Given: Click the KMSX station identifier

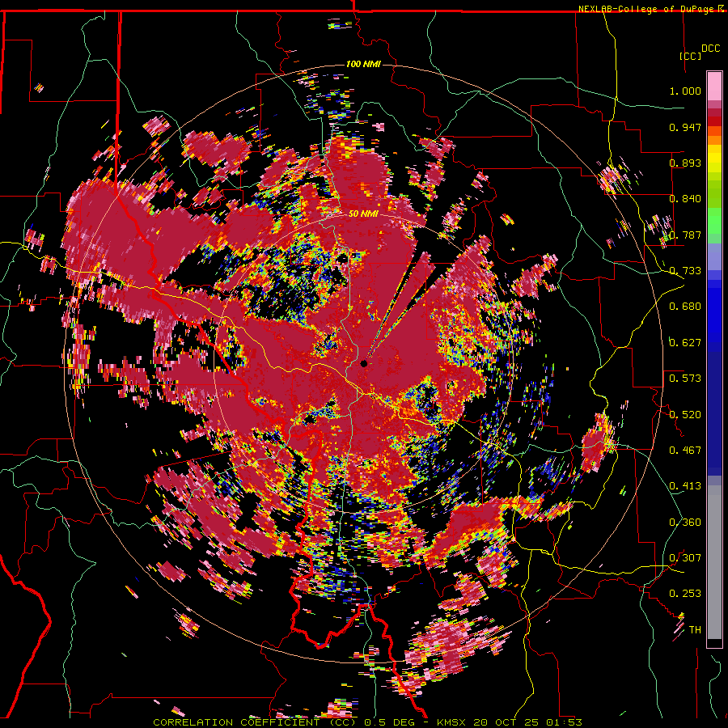Looking at the screenshot, I should tap(453, 722).
